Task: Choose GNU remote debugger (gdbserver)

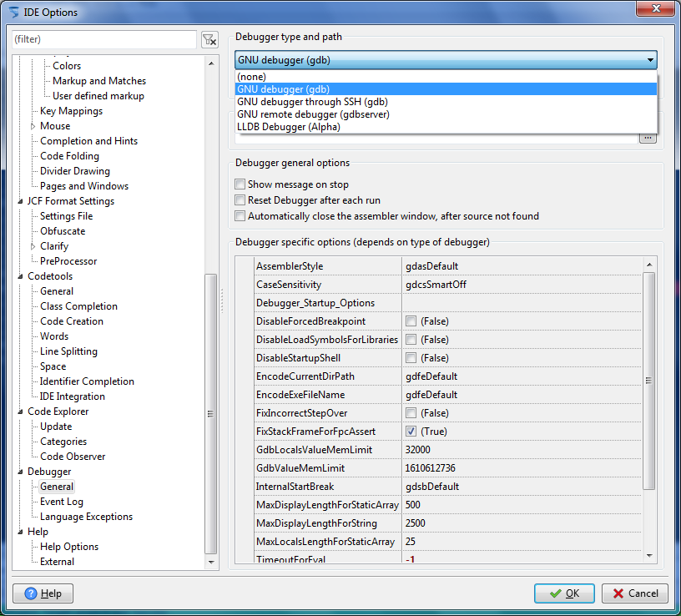Action: pos(446,114)
